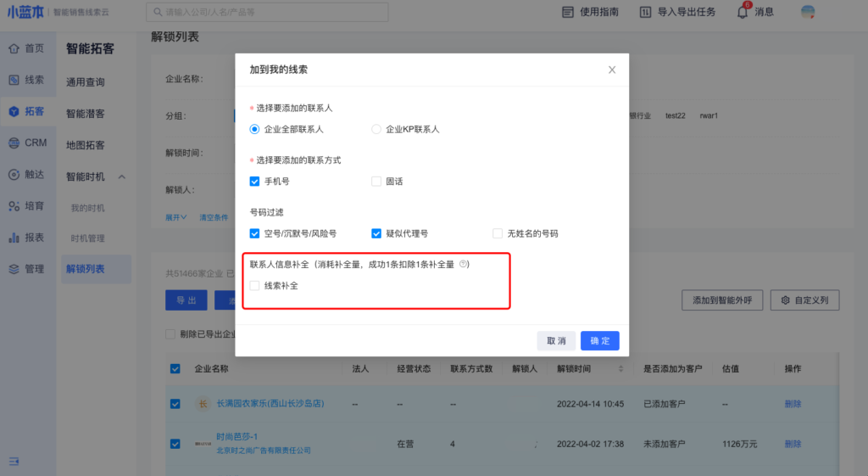Viewport: 868px width, 476px height.
Task: Tick the 无姓名的号码 filter checkbox
Action: coord(498,233)
